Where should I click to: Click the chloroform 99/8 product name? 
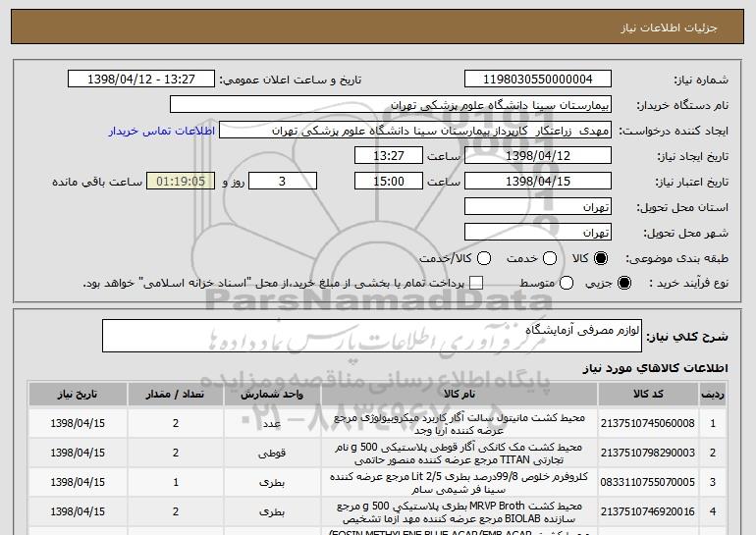[x=459, y=482]
